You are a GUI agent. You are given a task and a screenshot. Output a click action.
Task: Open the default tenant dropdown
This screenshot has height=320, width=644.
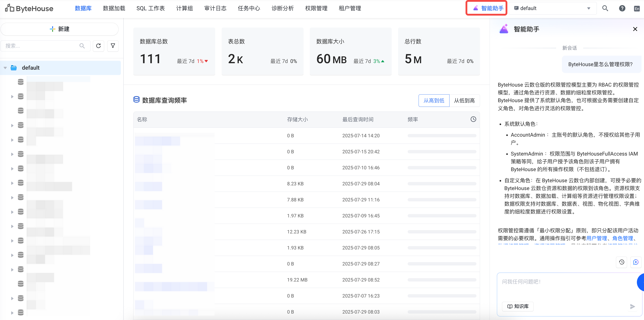point(553,8)
